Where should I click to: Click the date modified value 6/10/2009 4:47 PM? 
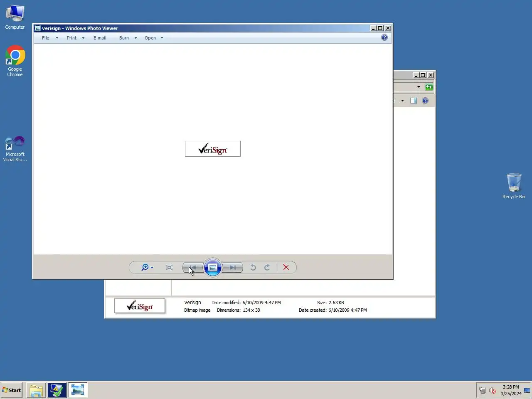(261, 303)
